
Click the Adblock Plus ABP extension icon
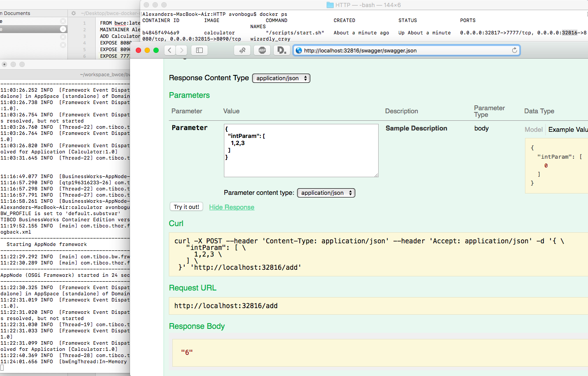click(x=262, y=50)
